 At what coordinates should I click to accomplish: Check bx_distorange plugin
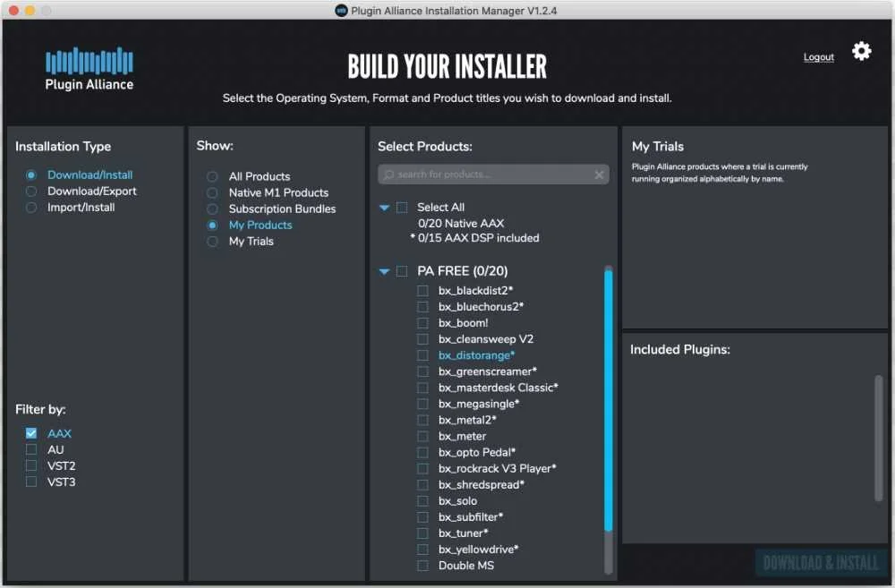click(423, 355)
